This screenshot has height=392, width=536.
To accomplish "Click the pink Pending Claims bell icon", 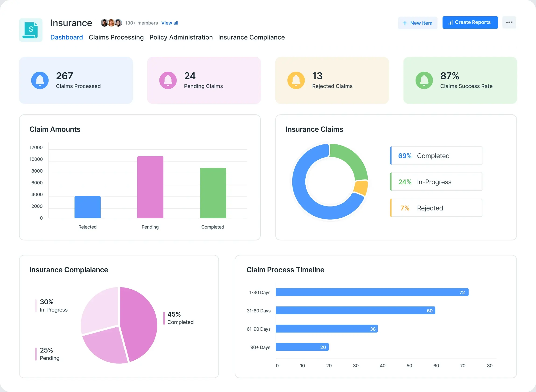I will (168, 80).
